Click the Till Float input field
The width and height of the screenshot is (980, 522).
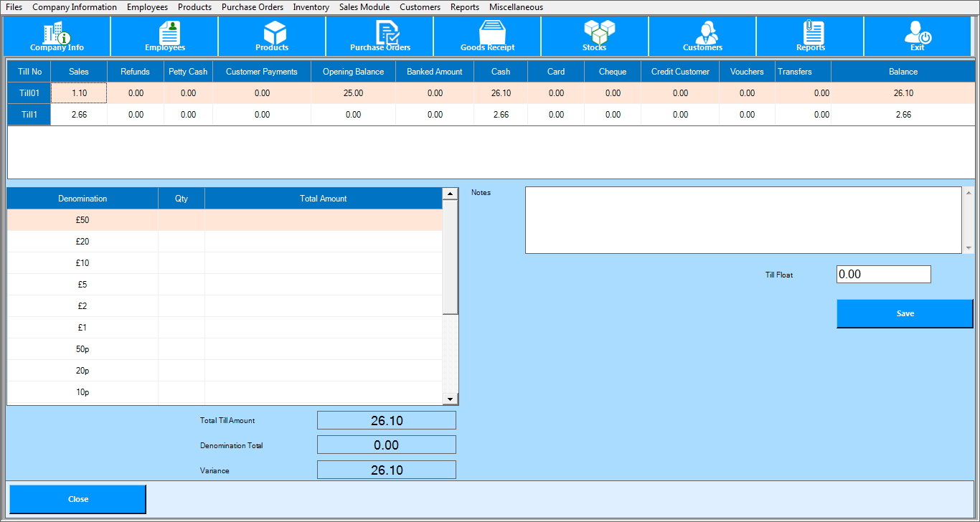click(x=883, y=275)
